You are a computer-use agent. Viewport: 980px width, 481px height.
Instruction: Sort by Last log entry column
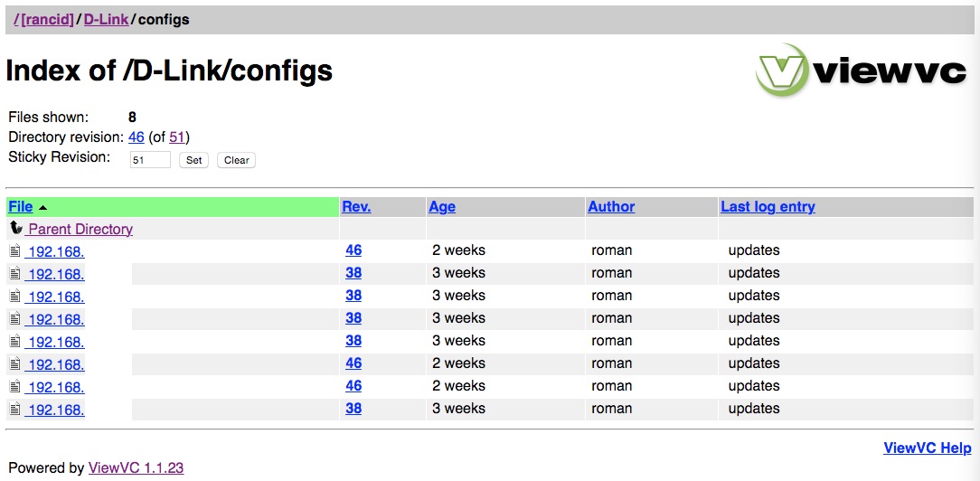coord(768,207)
